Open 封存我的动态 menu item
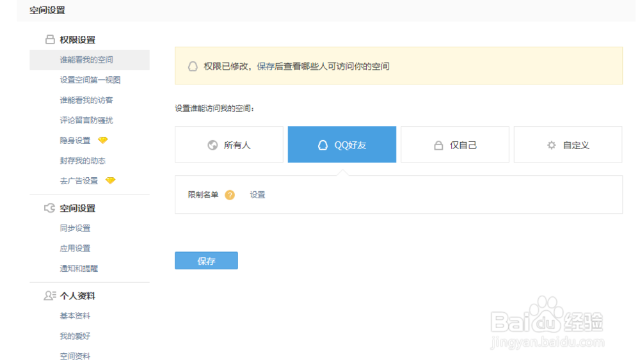 [x=83, y=161]
